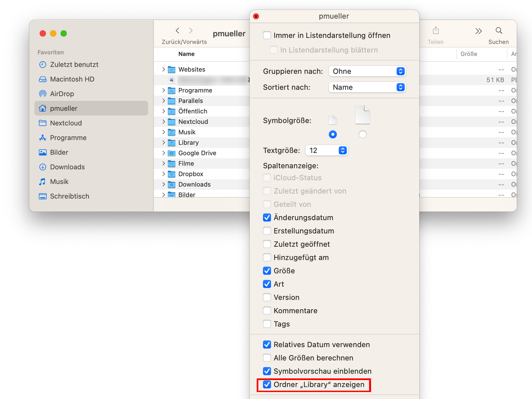This screenshot has height=399, width=532.
Task: Select the Dropbox folder in the list
Action: click(191, 174)
